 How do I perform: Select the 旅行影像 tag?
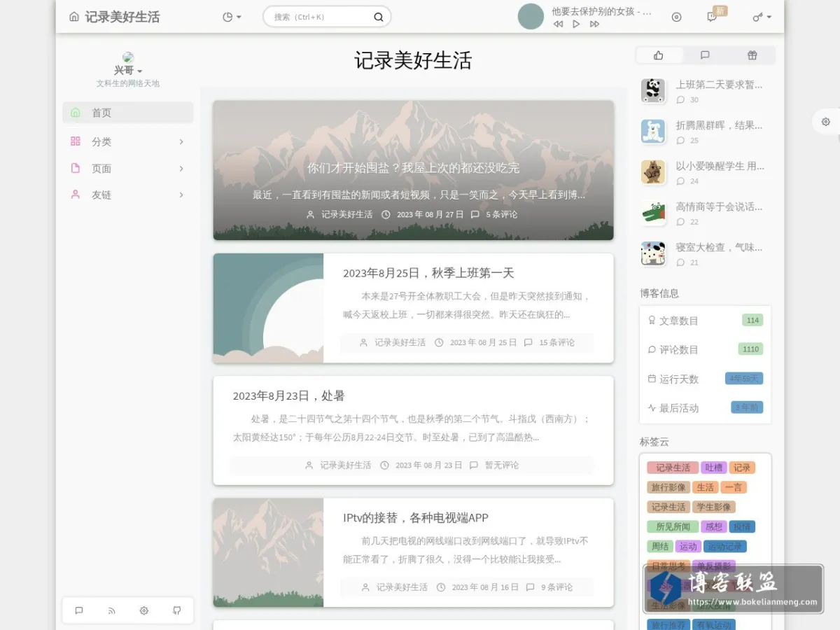(x=668, y=487)
